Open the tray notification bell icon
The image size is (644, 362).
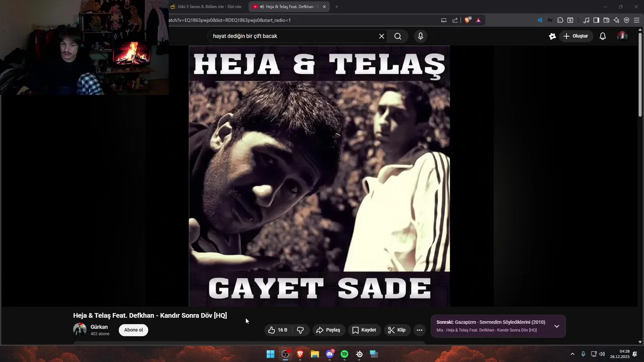pyautogui.click(x=635, y=354)
